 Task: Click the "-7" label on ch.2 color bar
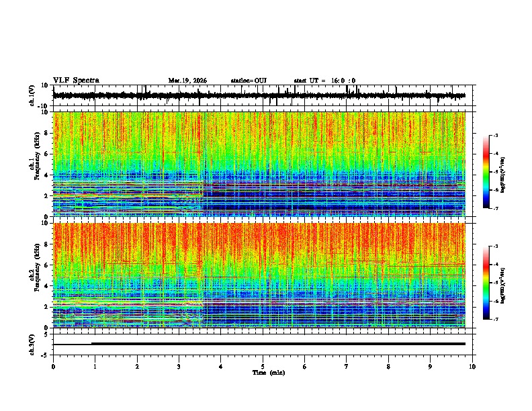[x=496, y=319]
